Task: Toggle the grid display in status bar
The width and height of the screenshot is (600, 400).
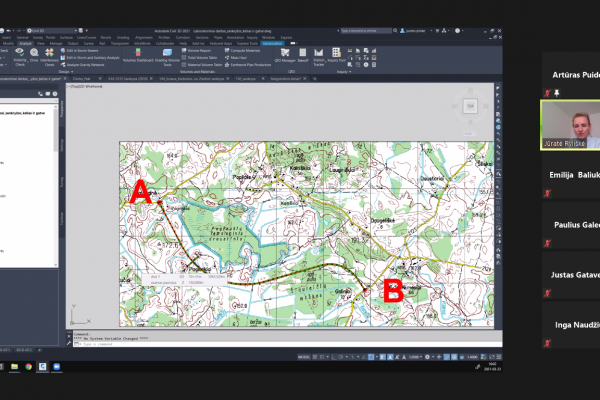Action: [315, 357]
